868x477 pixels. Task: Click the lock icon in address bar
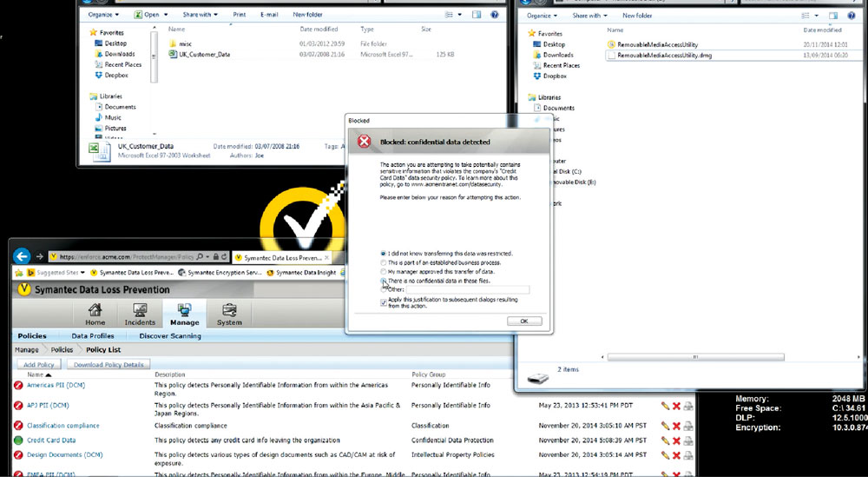[216, 257]
